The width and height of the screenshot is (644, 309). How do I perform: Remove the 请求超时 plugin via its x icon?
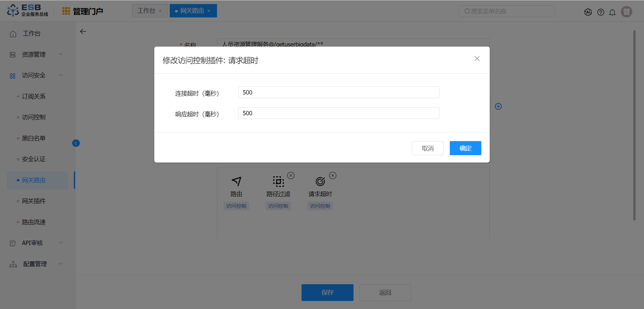tap(333, 176)
